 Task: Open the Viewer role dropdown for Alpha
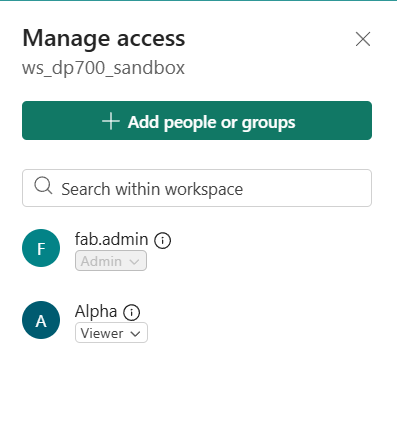tap(111, 333)
